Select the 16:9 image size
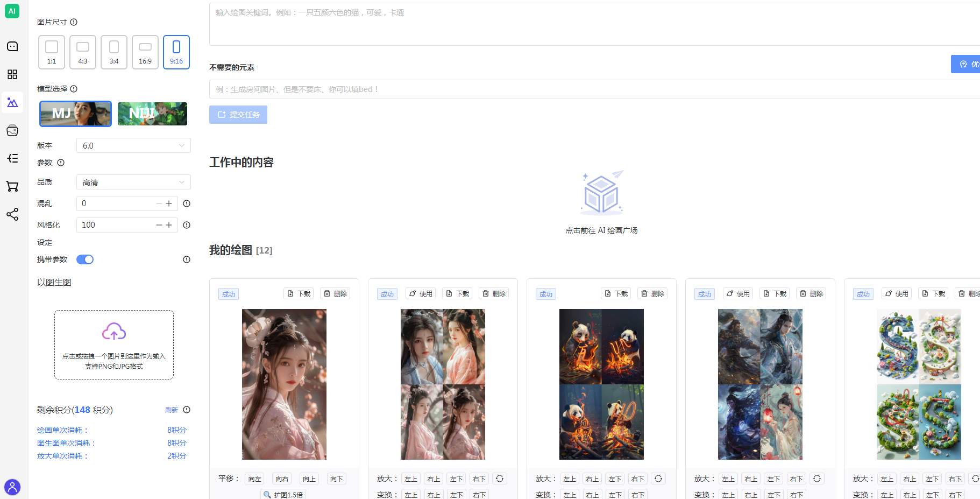The image size is (980, 499). [x=145, y=52]
